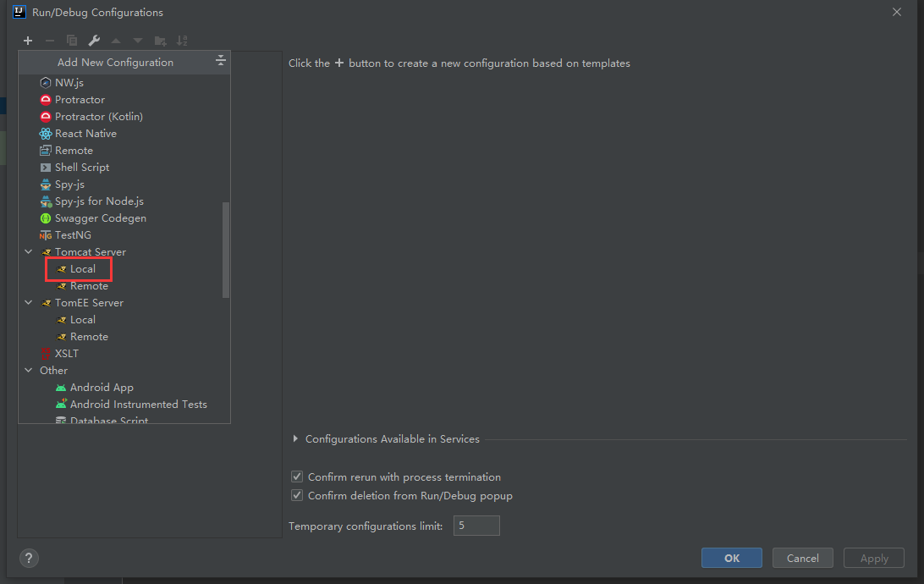Click the Add New Configuration plus icon

pyautogui.click(x=28, y=41)
